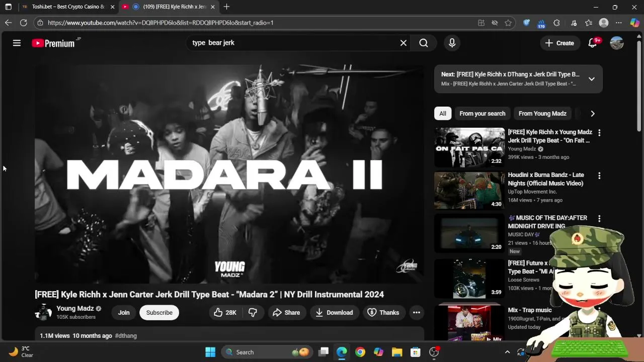Screen dimensions: 644x362
Task: Go back in the browser
Action: [8, 23]
